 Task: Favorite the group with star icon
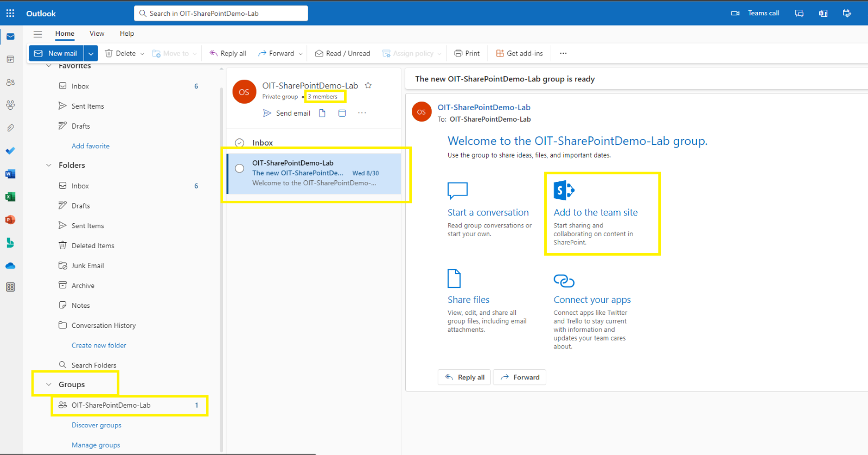coord(368,85)
